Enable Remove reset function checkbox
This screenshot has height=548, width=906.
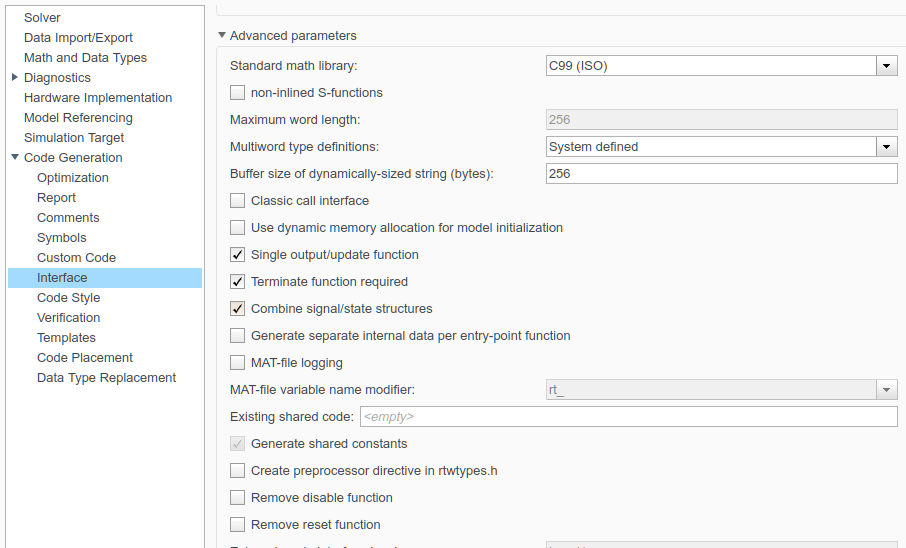coord(237,525)
